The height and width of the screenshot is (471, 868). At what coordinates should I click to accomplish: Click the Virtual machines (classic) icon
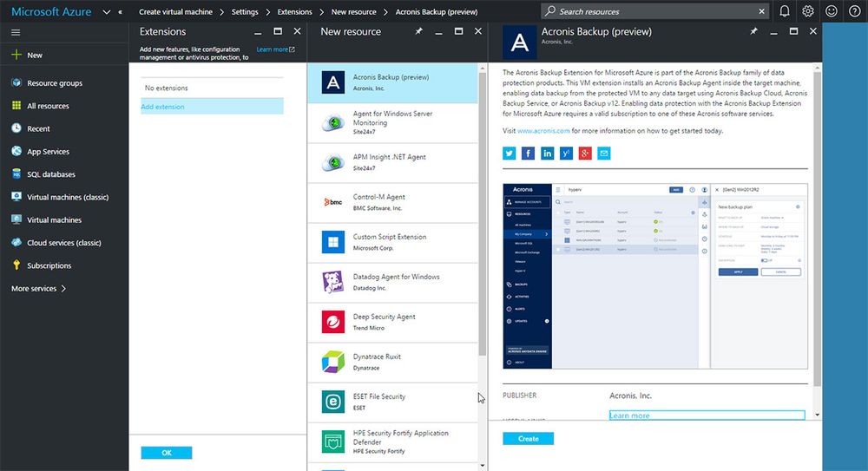point(16,197)
